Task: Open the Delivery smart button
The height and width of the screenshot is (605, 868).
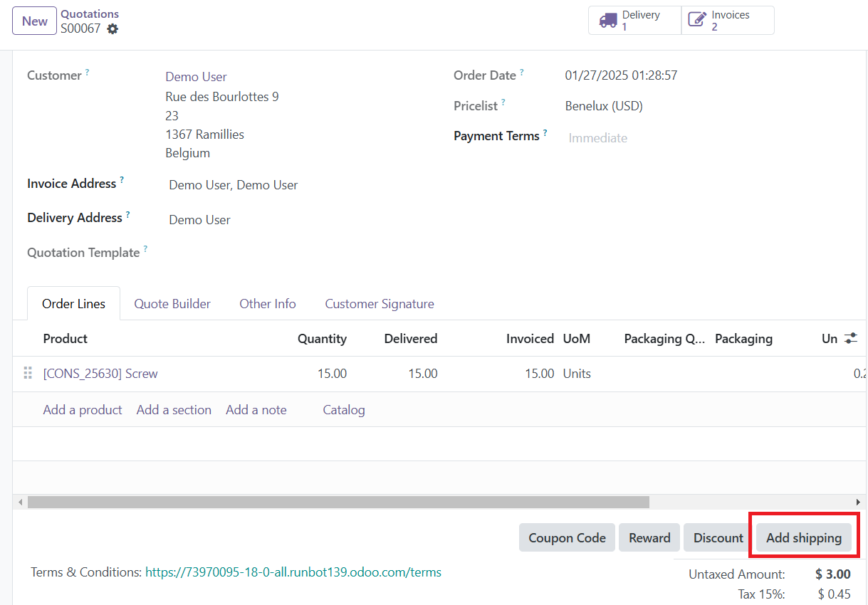Action: pos(635,21)
